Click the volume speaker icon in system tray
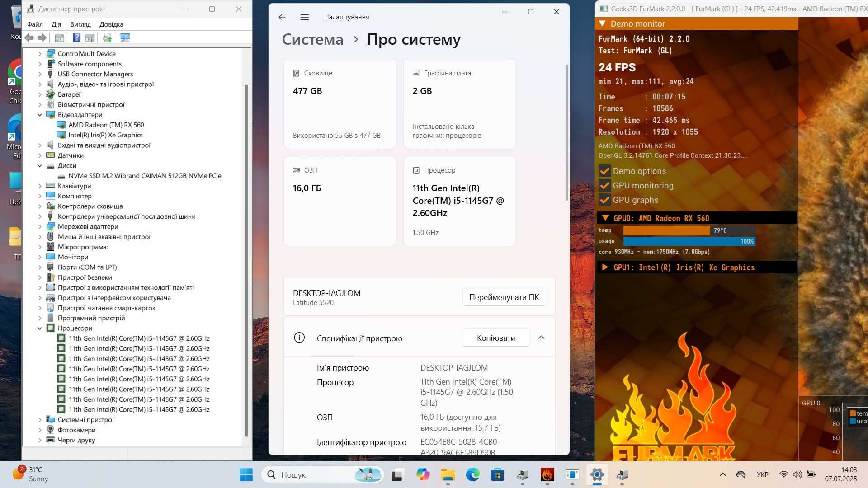The image size is (868, 488). [x=797, y=474]
